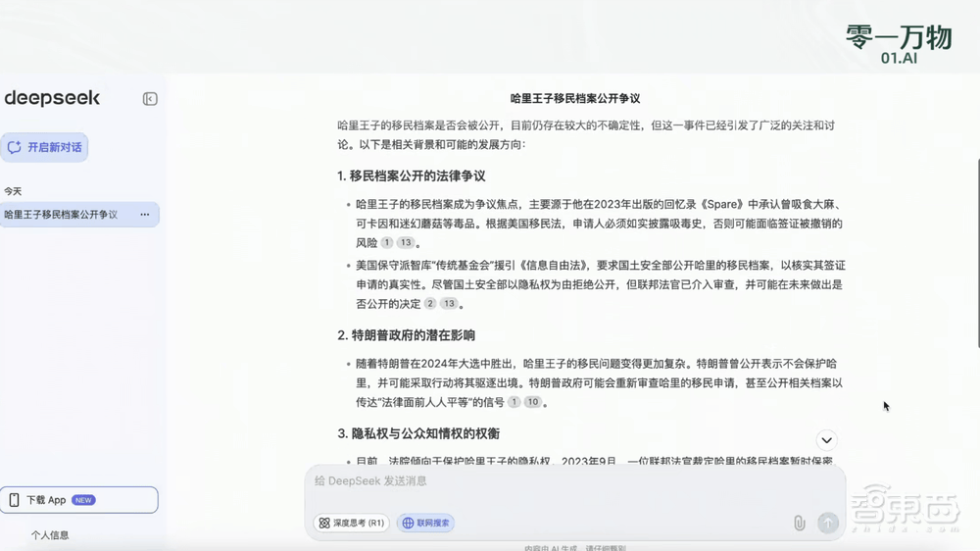Viewport: 980px width, 551px height.
Task: Click the 下载 App button
Action: point(78,500)
